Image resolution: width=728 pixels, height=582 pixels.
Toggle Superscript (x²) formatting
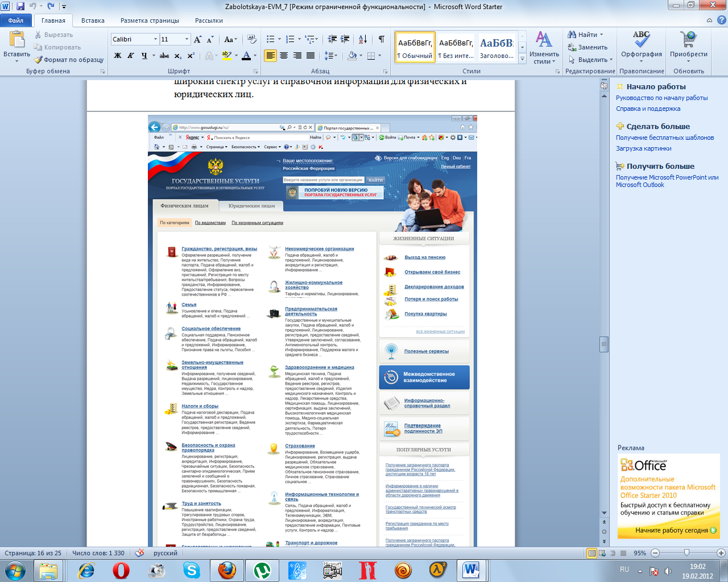point(191,56)
